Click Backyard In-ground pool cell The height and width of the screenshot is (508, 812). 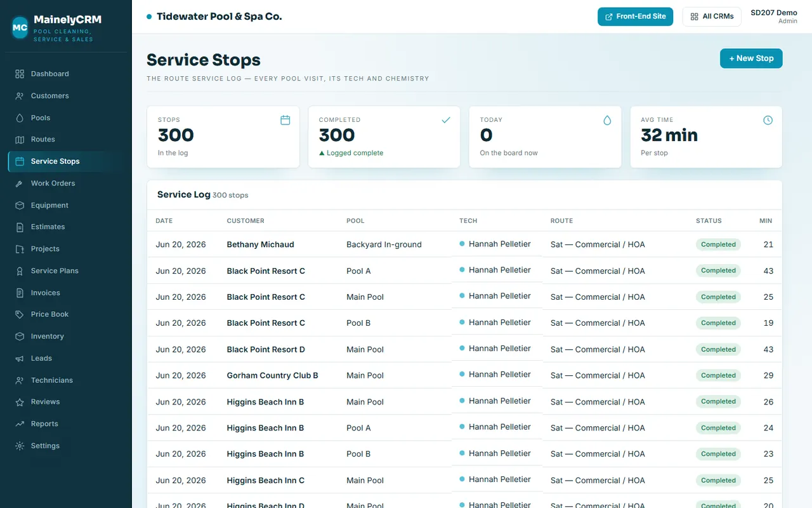(384, 244)
